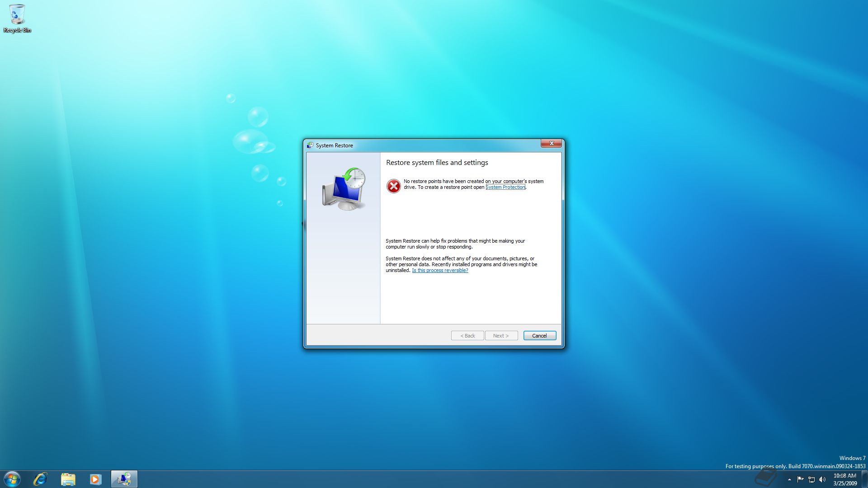Open the Windows Start menu orb
Screen dimensions: 868x488
(12, 479)
